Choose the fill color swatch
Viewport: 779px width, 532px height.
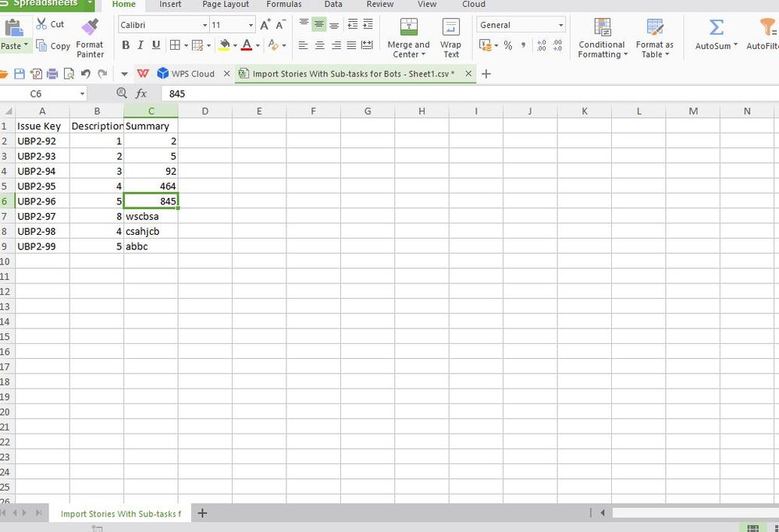(225, 45)
